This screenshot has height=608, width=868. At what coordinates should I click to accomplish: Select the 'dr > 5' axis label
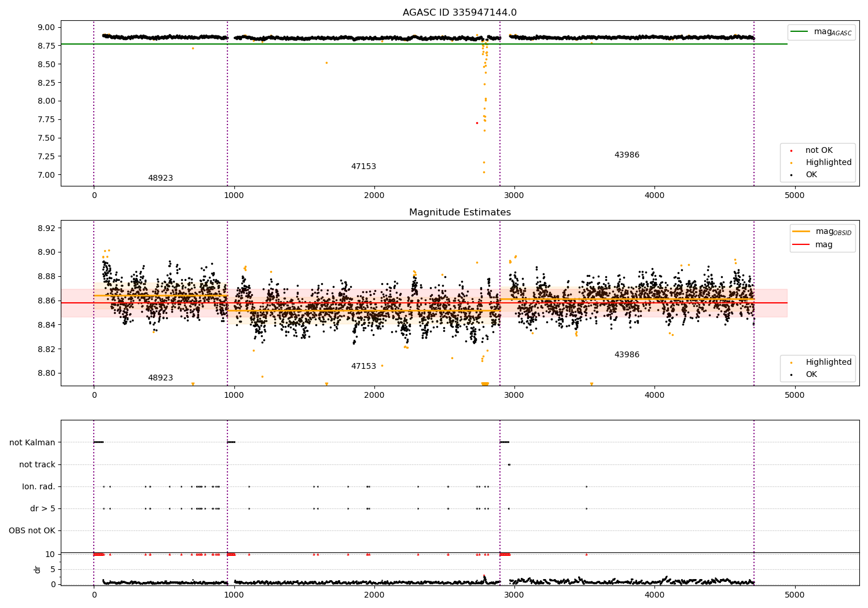pos(43,509)
